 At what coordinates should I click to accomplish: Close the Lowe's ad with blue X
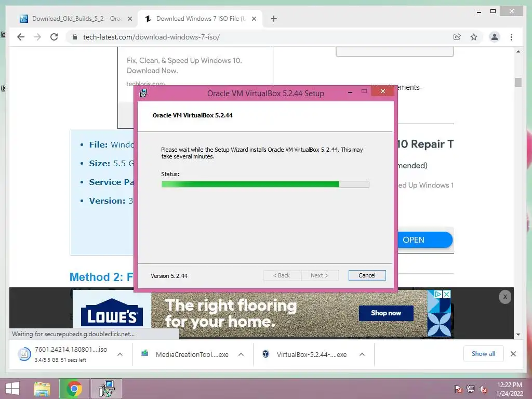click(446, 294)
